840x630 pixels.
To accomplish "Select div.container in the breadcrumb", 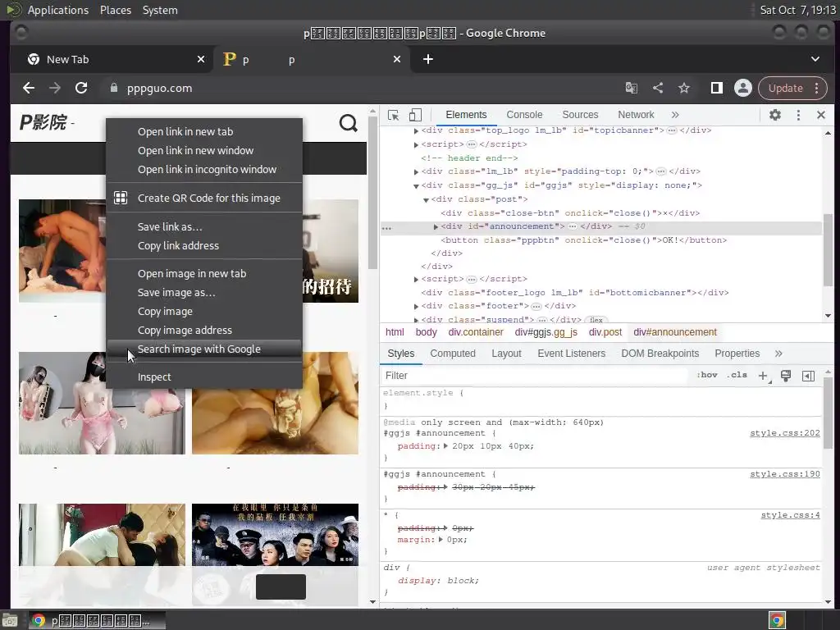I will pyautogui.click(x=476, y=332).
